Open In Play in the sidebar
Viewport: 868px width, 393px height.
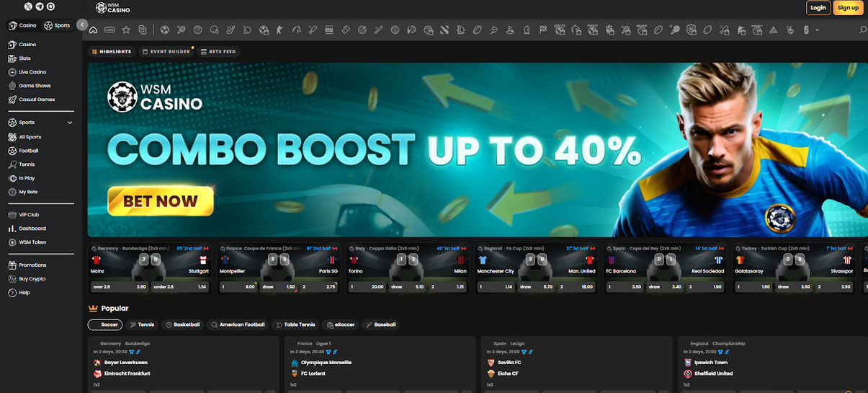22,178
